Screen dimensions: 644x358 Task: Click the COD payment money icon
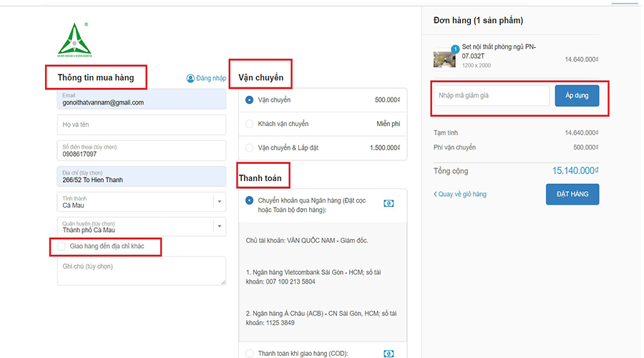pos(389,353)
